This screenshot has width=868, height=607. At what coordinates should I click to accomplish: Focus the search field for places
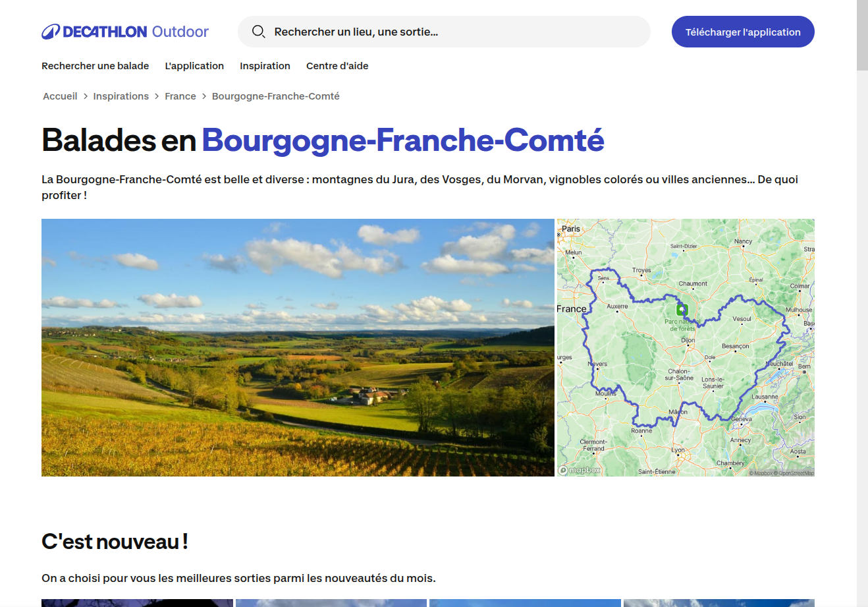(454, 32)
